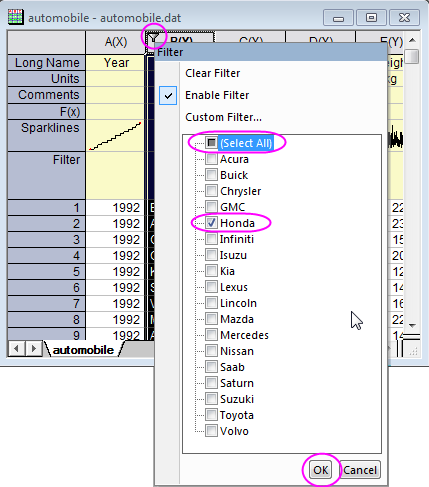
Task: Cancel the filter dialog
Action: [x=360, y=470]
